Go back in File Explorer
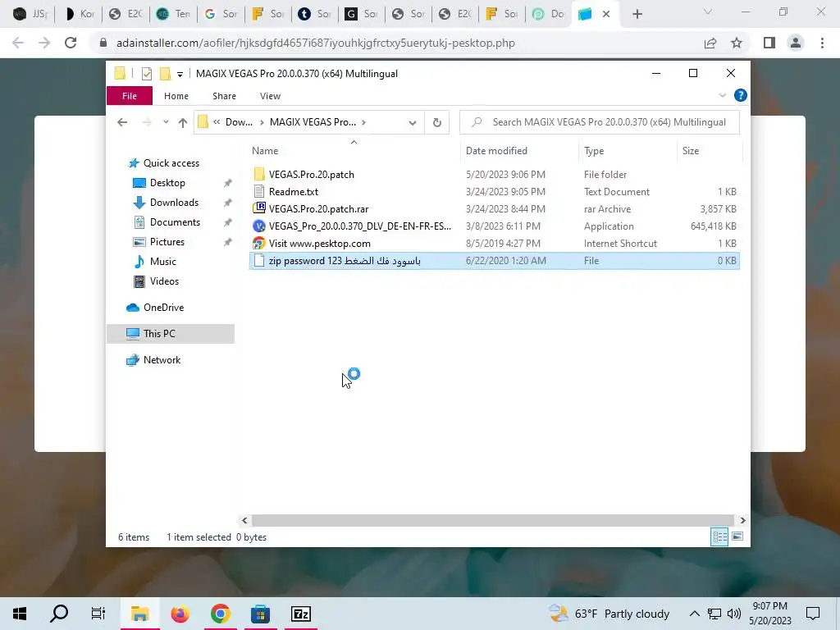The width and height of the screenshot is (840, 630). tap(122, 122)
